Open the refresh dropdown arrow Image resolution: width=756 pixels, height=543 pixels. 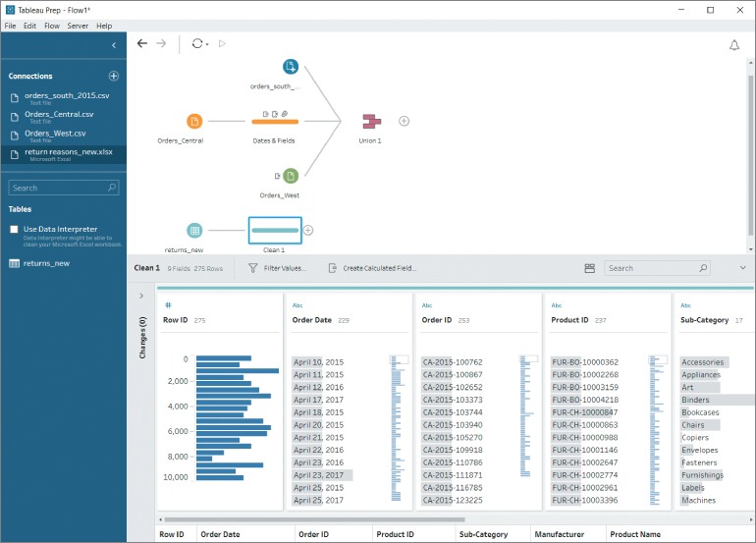point(207,44)
